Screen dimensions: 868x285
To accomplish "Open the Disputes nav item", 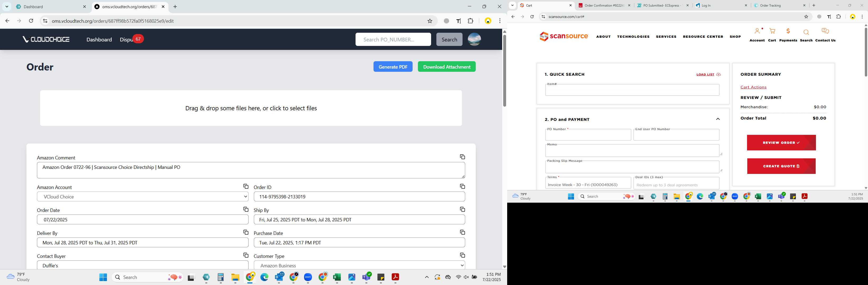I will pyautogui.click(x=126, y=39).
